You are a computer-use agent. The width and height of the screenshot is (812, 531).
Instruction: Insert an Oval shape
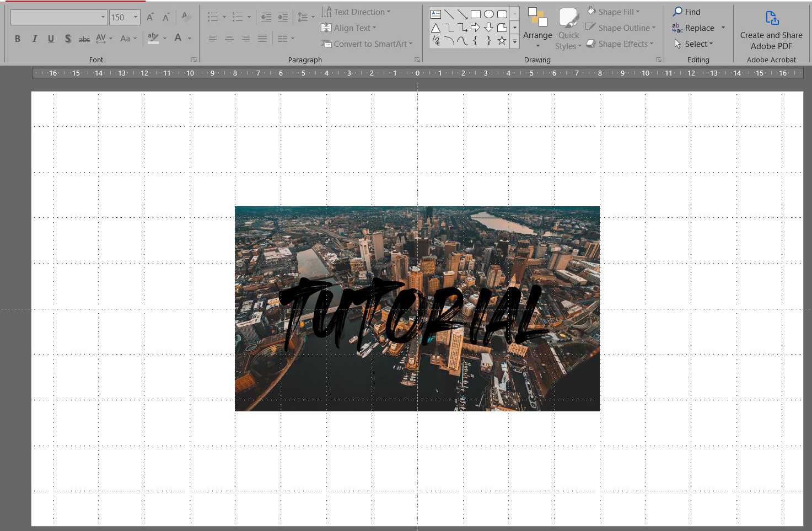488,14
